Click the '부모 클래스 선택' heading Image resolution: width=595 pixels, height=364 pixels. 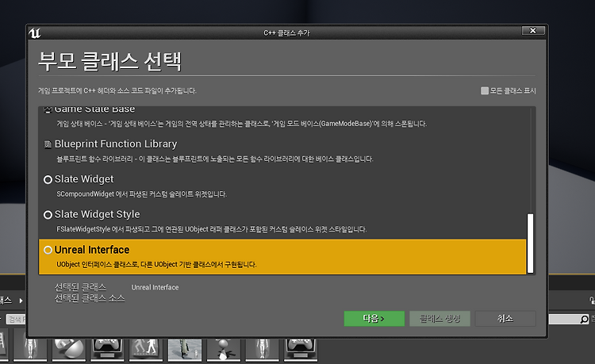[109, 62]
